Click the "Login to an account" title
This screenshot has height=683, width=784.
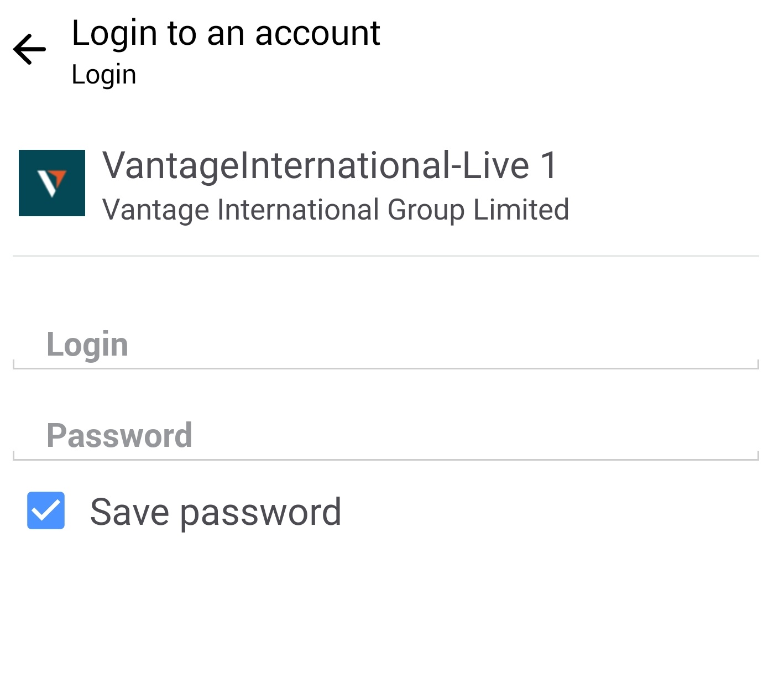click(226, 33)
